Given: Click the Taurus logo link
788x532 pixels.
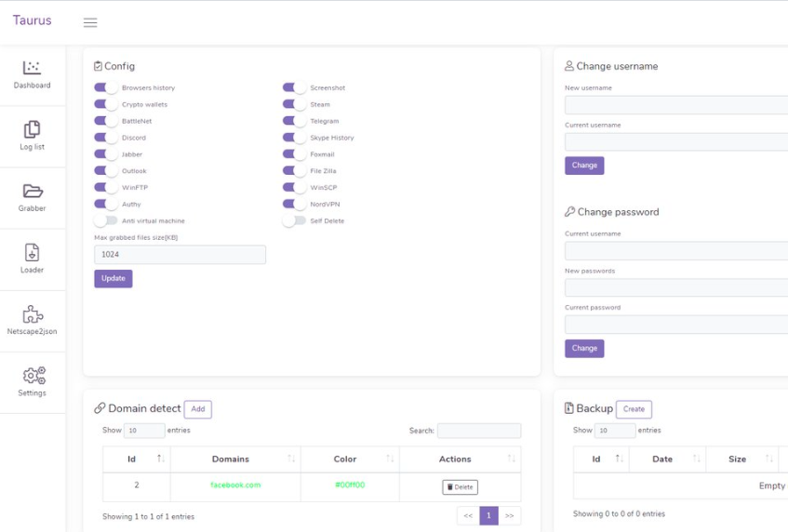Looking at the screenshot, I should pyautogui.click(x=33, y=20).
